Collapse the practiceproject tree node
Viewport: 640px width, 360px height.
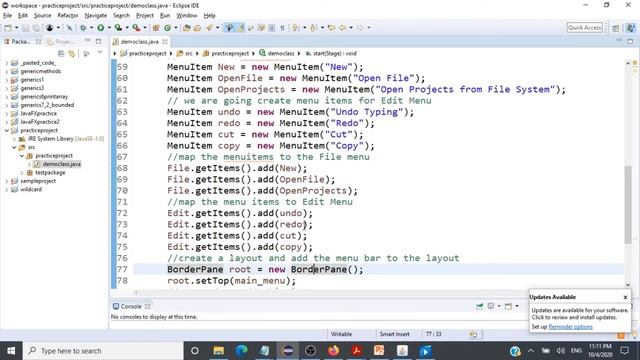point(7,130)
